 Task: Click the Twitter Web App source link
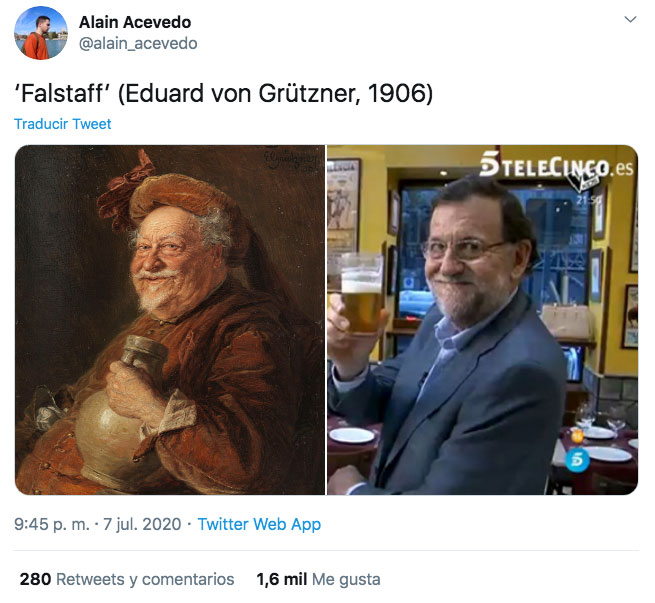click(x=259, y=524)
